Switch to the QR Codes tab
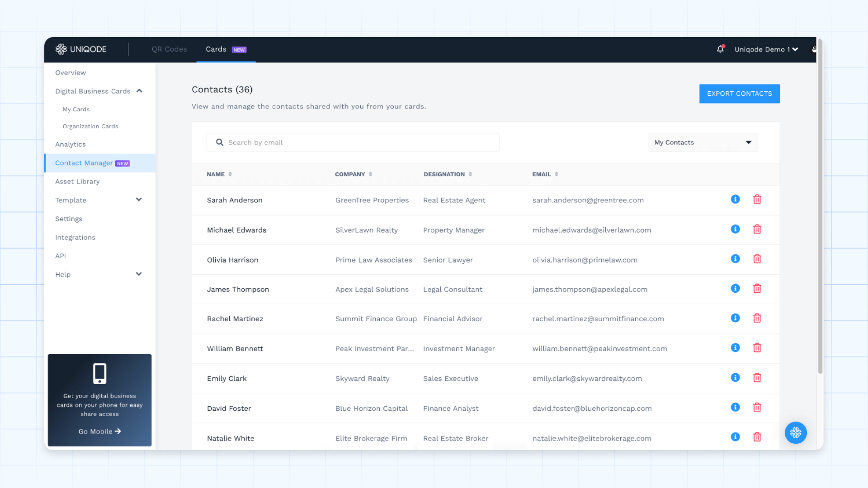 (169, 49)
